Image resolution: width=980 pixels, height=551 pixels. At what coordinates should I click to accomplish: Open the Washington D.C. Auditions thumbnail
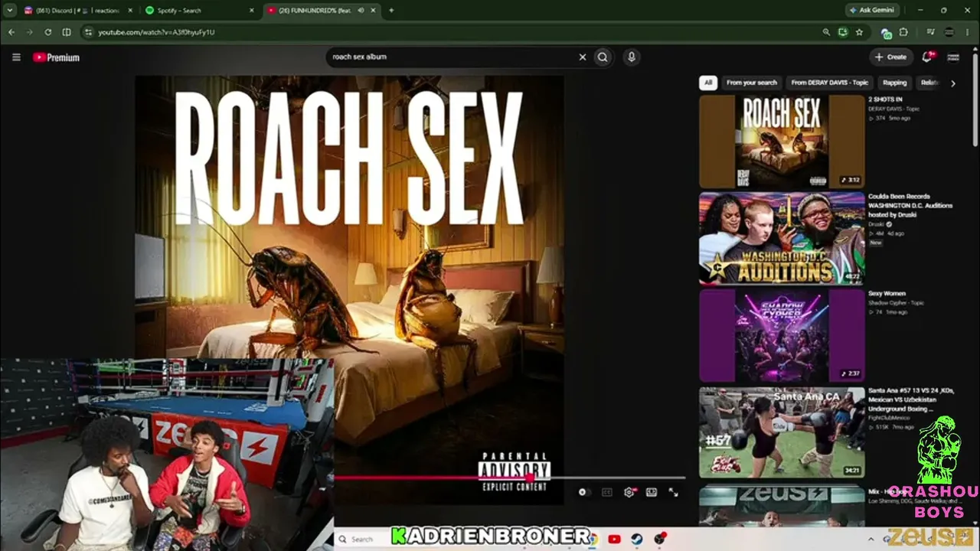(782, 238)
